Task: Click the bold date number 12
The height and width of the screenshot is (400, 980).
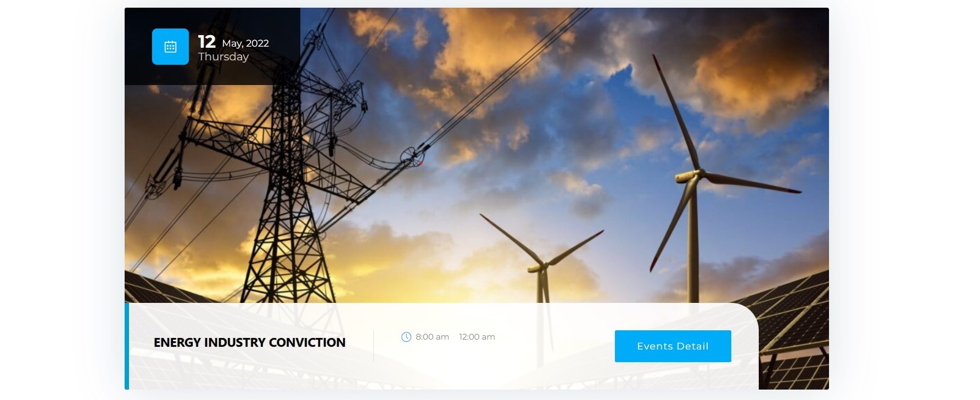Action: click(207, 42)
